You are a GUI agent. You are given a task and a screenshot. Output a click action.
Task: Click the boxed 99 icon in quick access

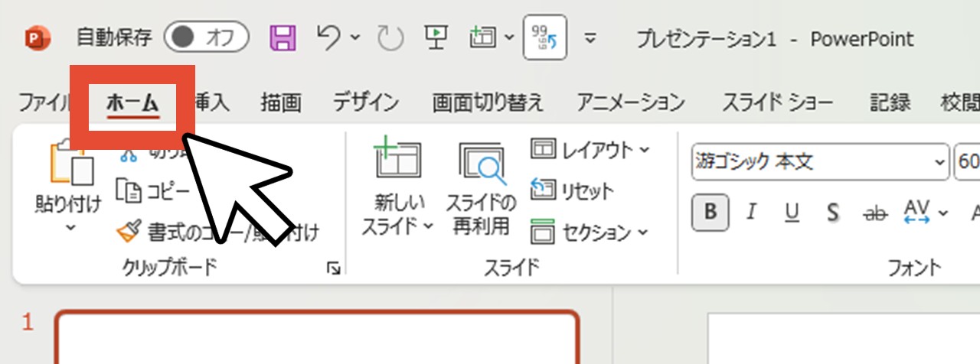click(x=544, y=37)
